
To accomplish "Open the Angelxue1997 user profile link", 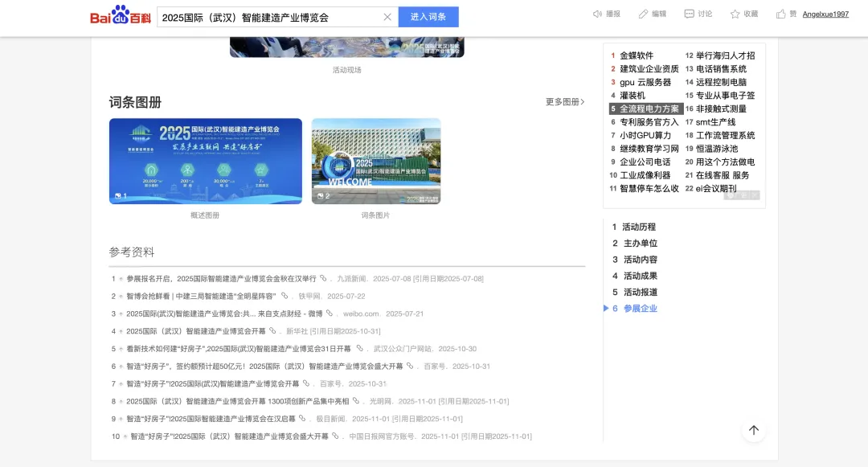I will [825, 14].
